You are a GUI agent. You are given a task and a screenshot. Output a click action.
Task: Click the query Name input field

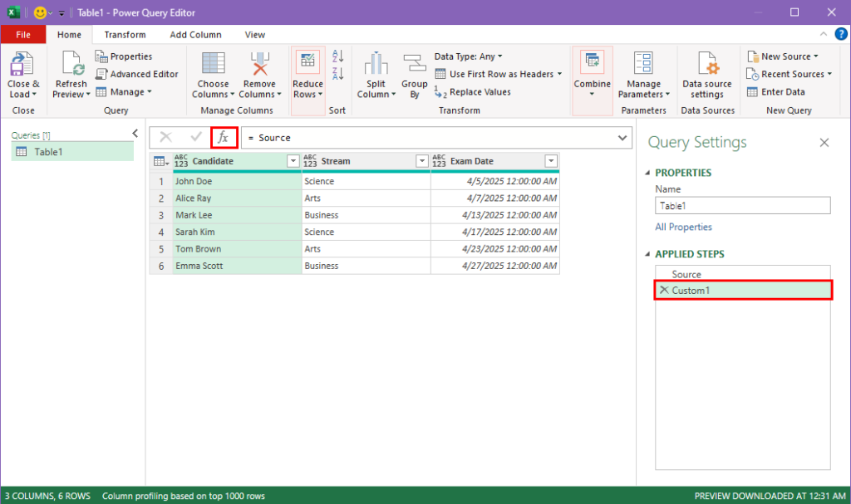742,206
